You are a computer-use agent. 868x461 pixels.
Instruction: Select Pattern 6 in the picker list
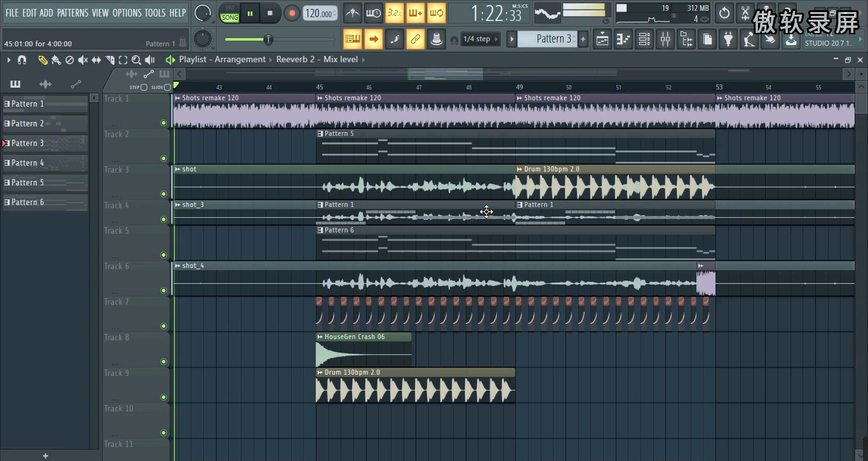pyautogui.click(x=45, y=203)
